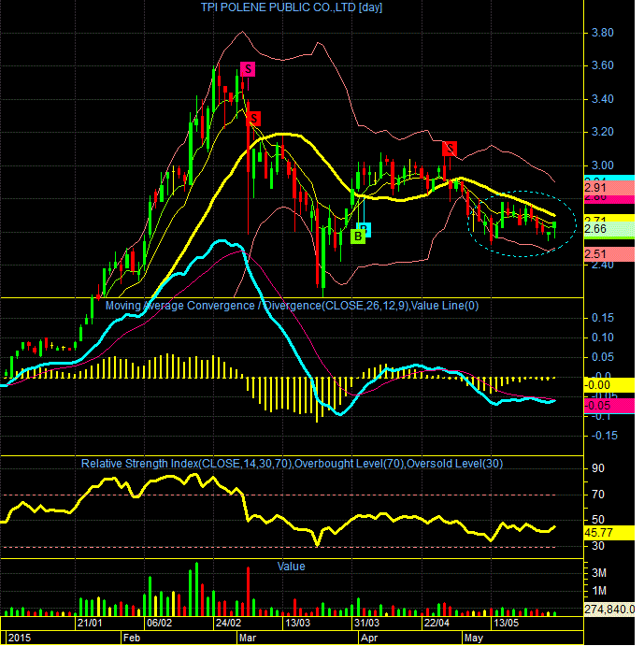This screenshot has height=646, width=644.
Task: Click the 0.10 MACD axis label
Action: point(602,337)
